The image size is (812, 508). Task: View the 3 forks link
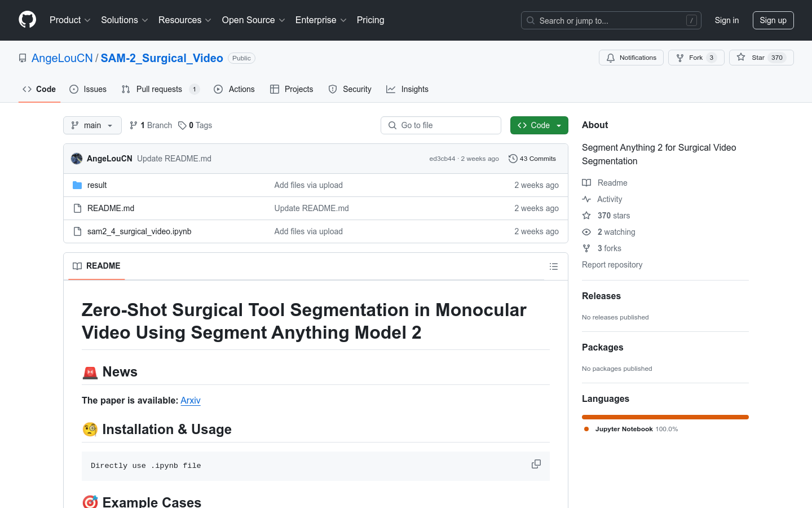click(602, 248)
